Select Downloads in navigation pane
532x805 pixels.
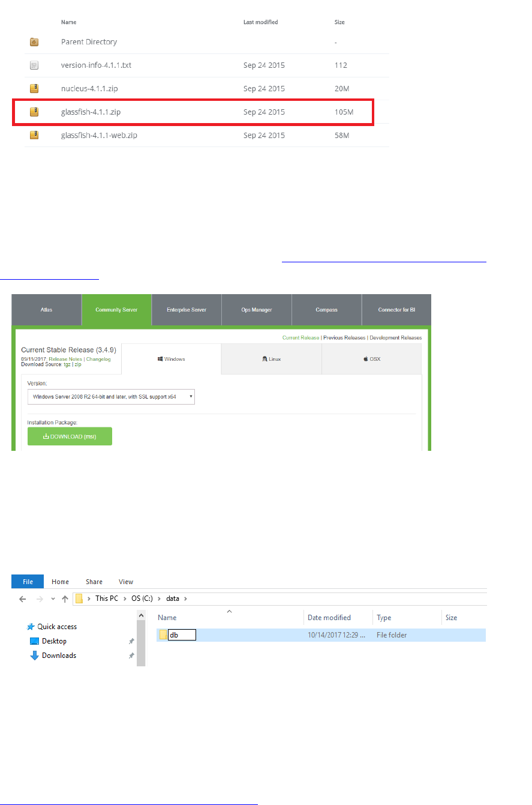(x=59, y=656)
